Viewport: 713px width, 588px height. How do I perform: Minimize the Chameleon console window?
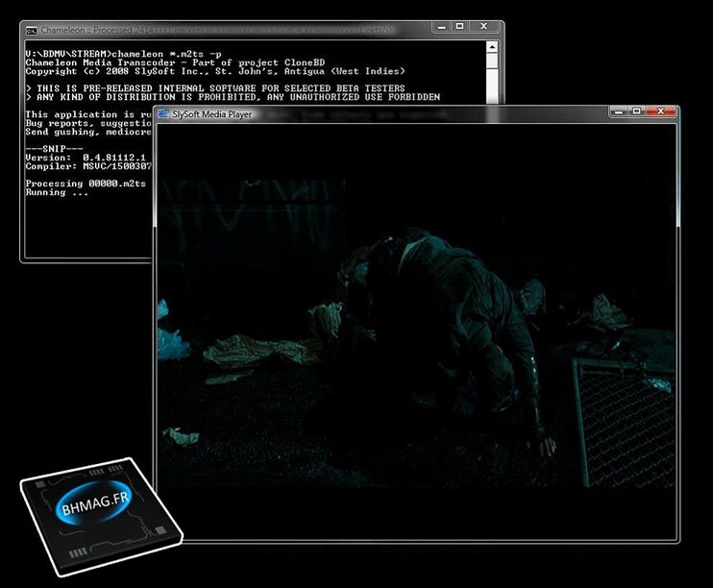coord(441,27)
